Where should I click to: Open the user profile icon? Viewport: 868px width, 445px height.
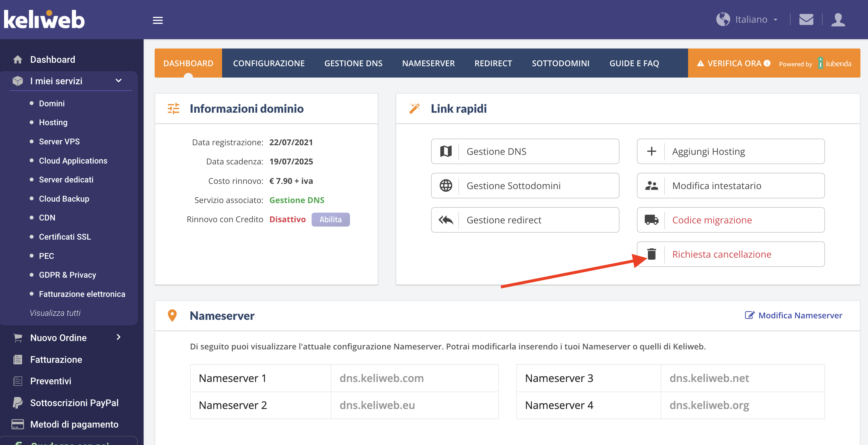pos(838,19)
